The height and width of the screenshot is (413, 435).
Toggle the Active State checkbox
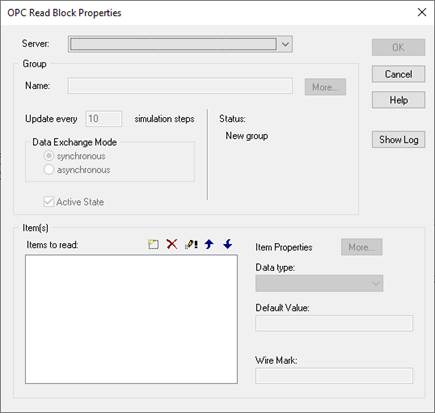coord(49,202)
